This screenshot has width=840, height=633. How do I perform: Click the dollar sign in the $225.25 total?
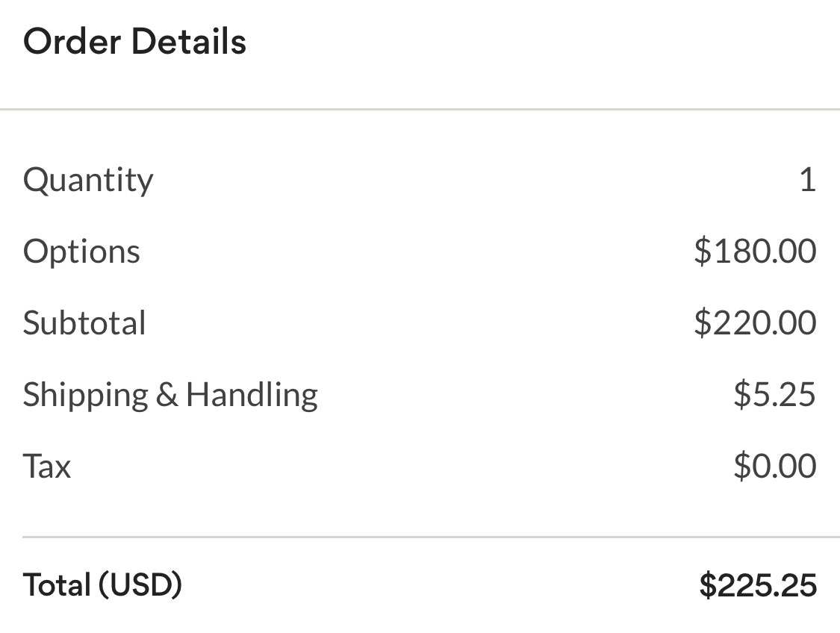[707, 585]
